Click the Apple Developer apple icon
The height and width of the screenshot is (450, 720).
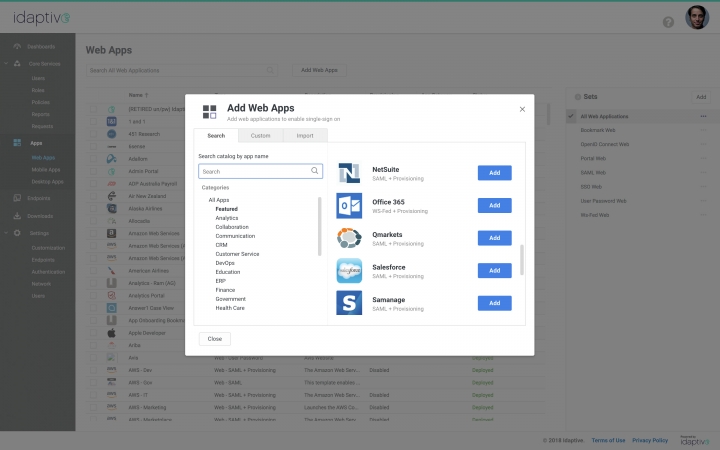click(112, 333)
